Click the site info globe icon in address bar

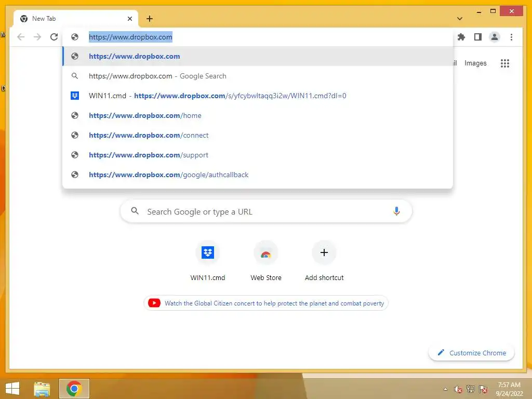point(75,37)
